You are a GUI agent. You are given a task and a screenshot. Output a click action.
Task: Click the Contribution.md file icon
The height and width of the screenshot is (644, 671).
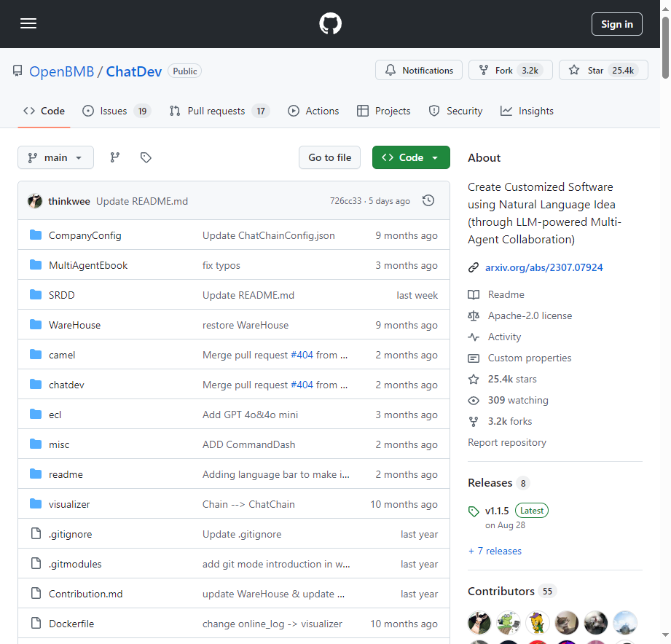(x=36, y=594)
